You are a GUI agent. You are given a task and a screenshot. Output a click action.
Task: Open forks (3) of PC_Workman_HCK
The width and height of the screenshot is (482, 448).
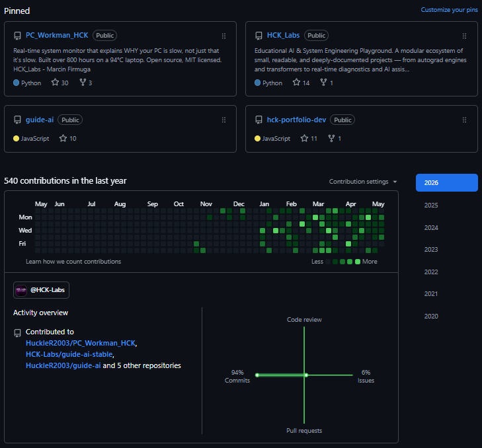pos(86,83)
